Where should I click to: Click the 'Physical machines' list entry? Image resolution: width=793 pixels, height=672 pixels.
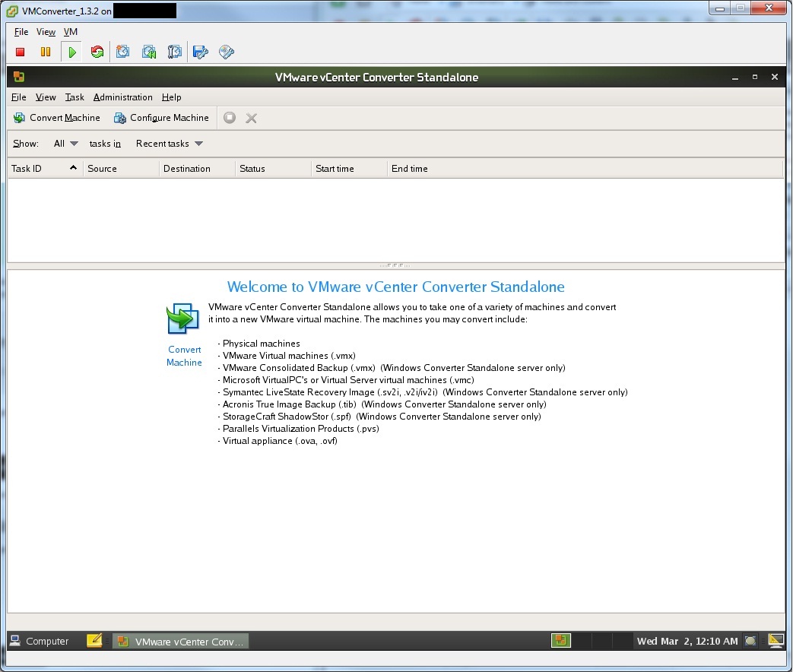pyautogui.click(x=261, y=344)
